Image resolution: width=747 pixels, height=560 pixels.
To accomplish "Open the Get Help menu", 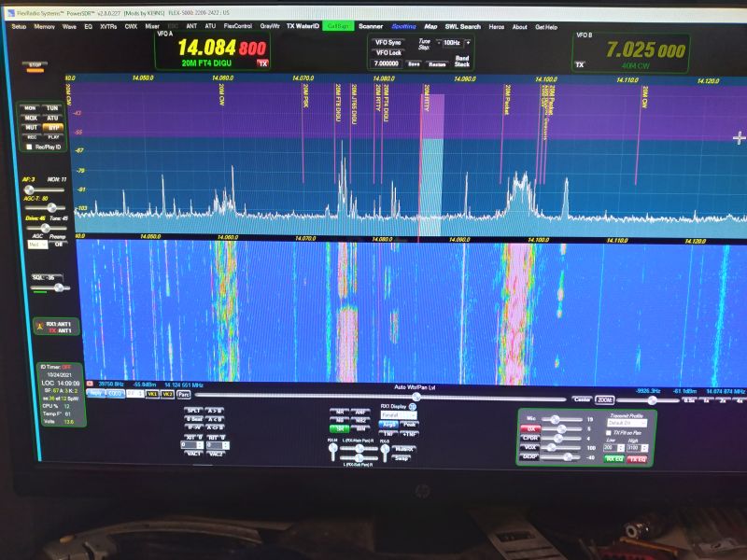I will (546, 27).
